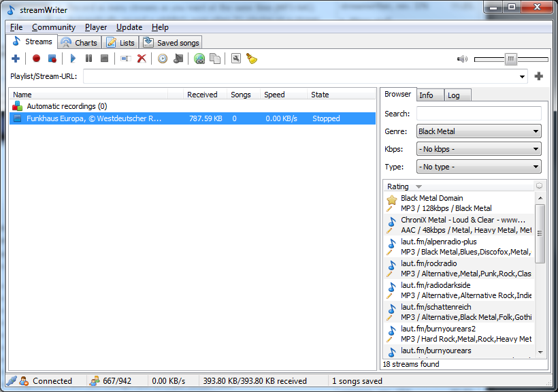The height and width of the screenshot is (392, 558).
Task: Sort by the Name column header
Action: coord(88,95)
